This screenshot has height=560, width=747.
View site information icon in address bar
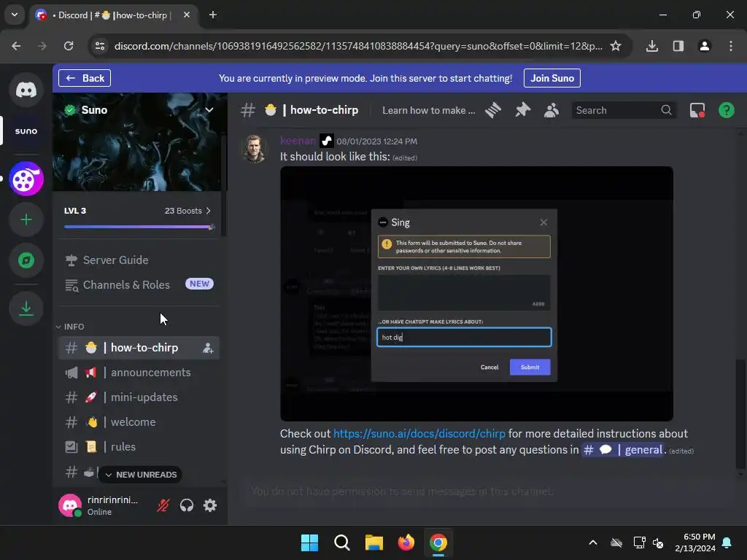tap(100, 46)
